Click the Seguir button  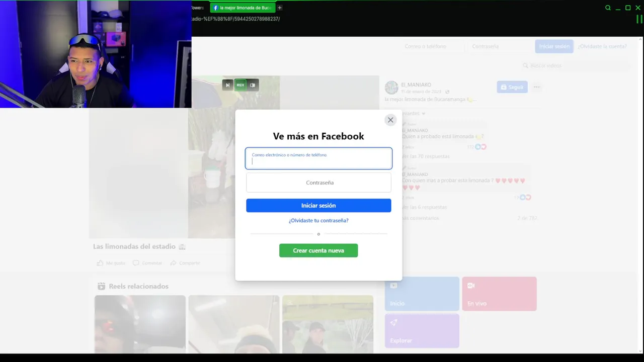pos(512,87)
